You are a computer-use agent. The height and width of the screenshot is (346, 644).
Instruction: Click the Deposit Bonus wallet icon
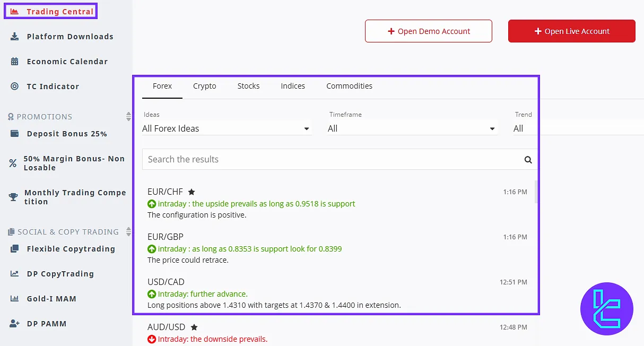tap(15, 134)
